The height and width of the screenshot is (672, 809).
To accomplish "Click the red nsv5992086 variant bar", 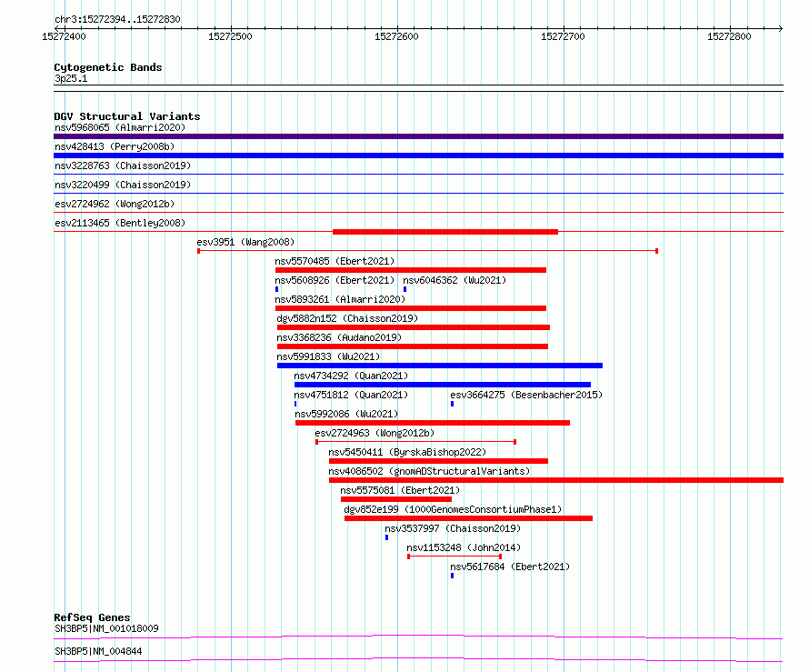I will [x=433, y=423].
